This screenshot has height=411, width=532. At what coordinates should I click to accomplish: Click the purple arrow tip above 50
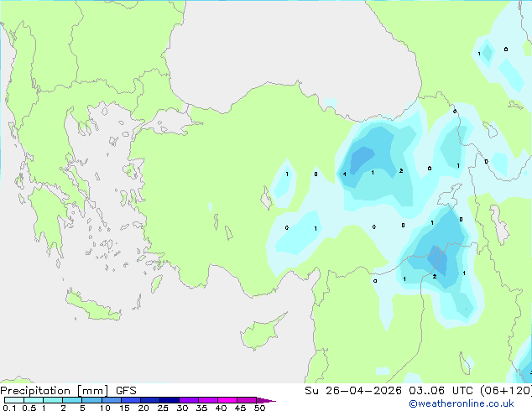click(266, 400)
